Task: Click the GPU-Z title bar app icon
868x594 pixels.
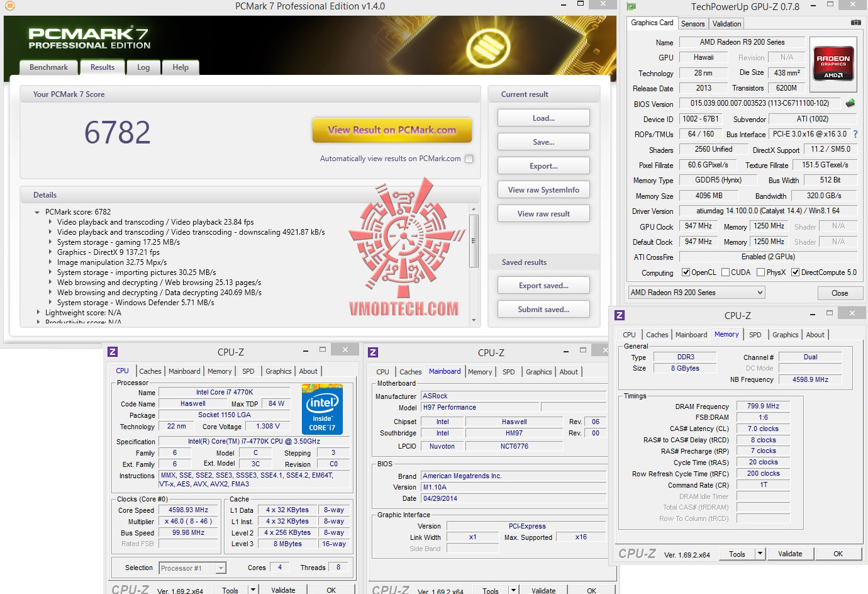Action: click(x=632, y=7)
